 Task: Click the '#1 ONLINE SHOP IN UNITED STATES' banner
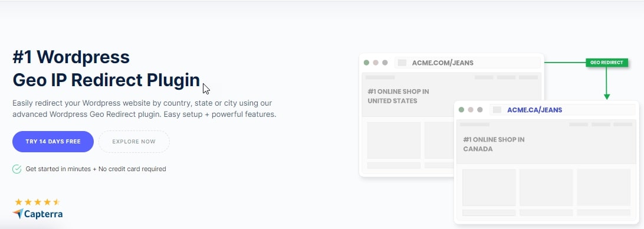pos(452,95)
